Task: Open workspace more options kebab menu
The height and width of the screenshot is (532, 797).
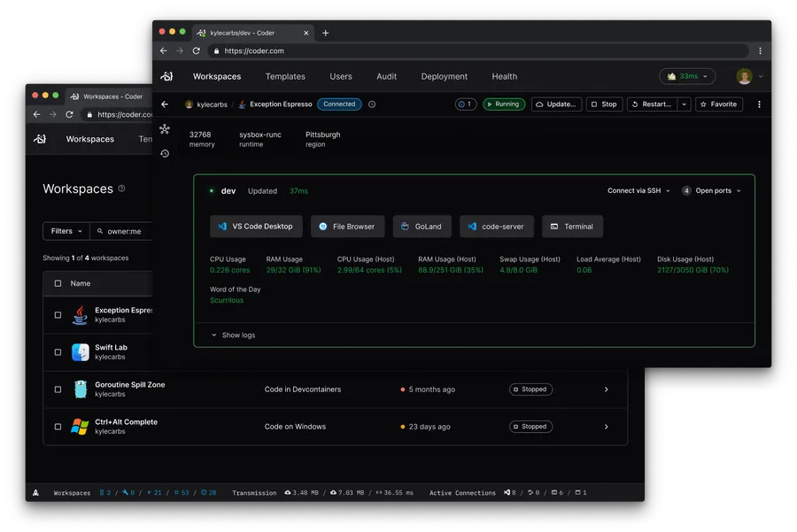Action: pos(759,104)
